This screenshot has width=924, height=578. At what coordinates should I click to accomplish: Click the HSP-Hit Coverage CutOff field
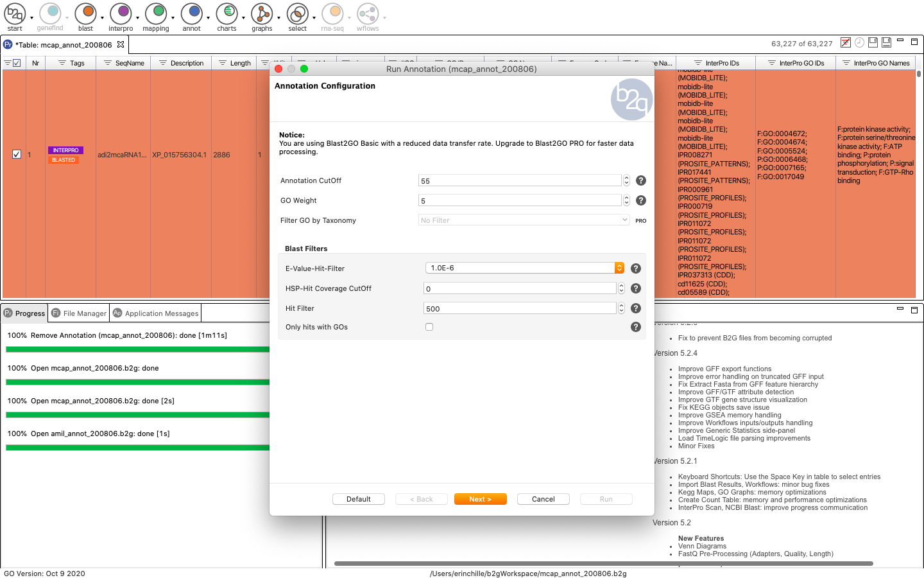pos(520,288)
